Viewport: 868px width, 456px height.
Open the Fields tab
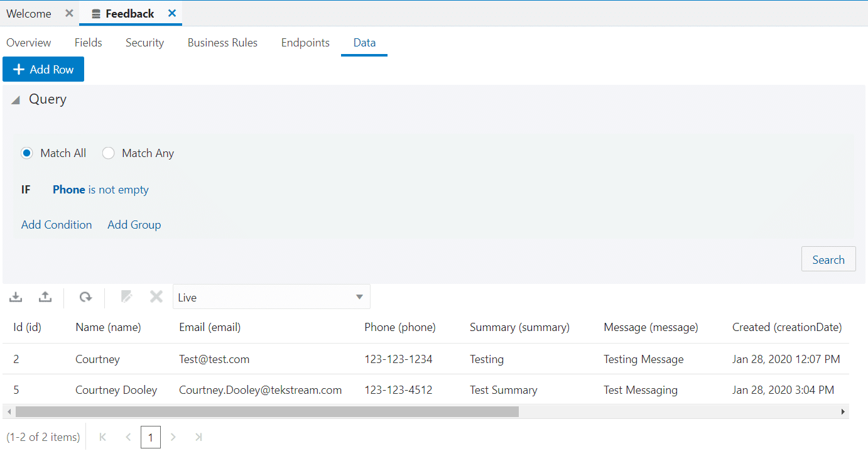(89, 43)
